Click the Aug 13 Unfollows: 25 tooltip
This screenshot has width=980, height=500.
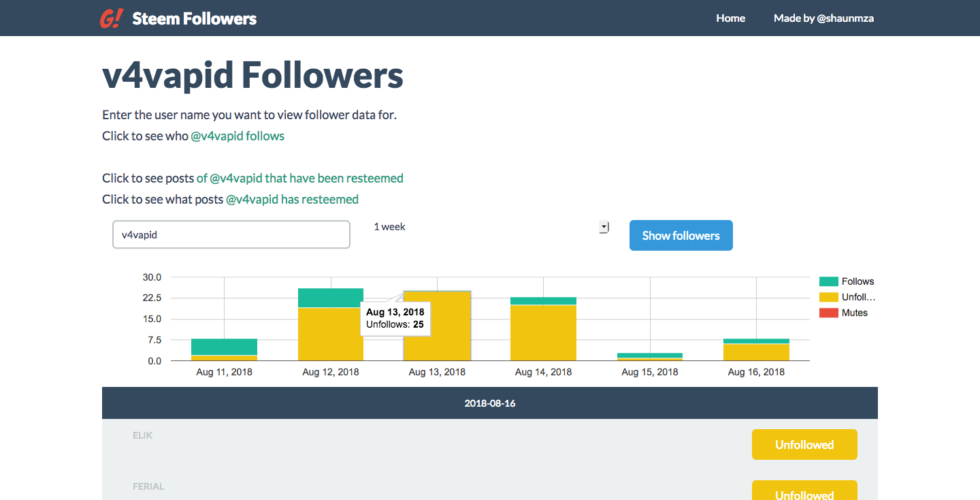[395, 318]
